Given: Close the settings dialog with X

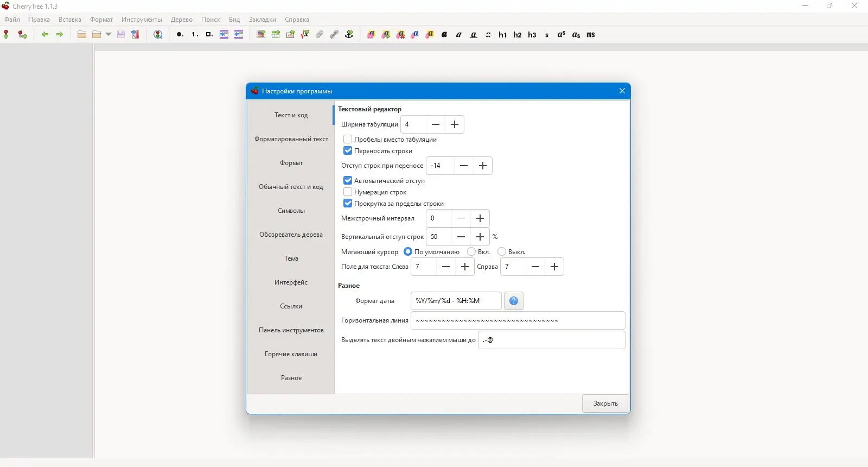Looking at the screenshot, I should coord(622,91).
